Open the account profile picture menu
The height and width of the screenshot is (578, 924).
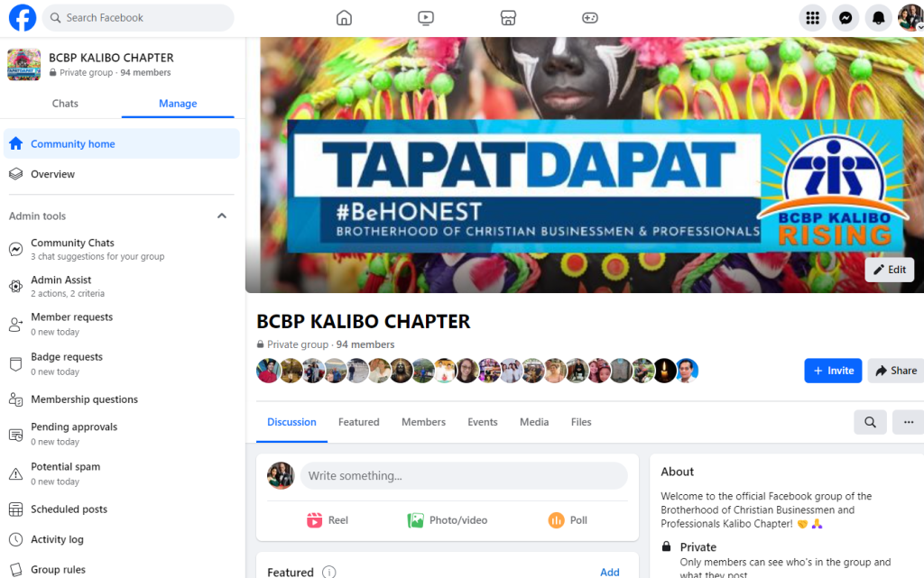pos(910,18)
